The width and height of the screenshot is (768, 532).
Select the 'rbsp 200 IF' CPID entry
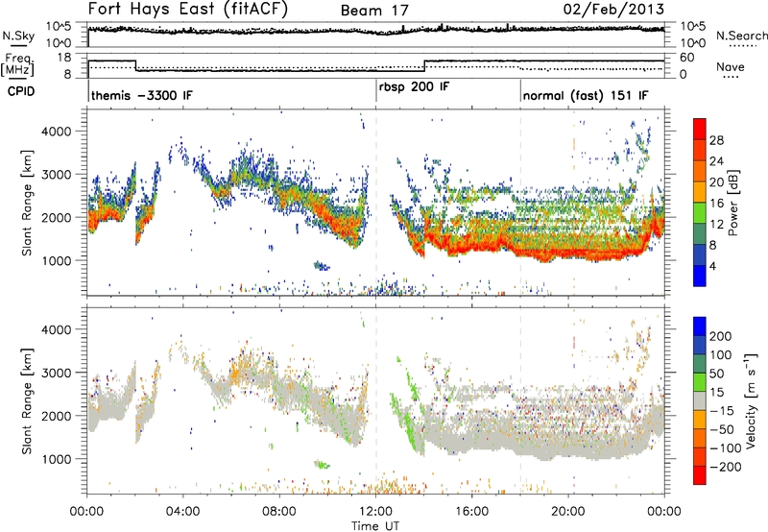[x=414, y=86]
